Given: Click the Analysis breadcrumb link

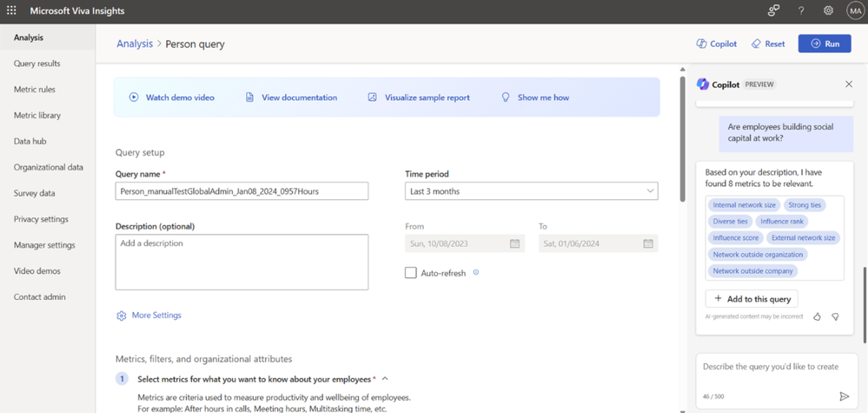Looking at the screenshot, I should [x=135, y=43].
